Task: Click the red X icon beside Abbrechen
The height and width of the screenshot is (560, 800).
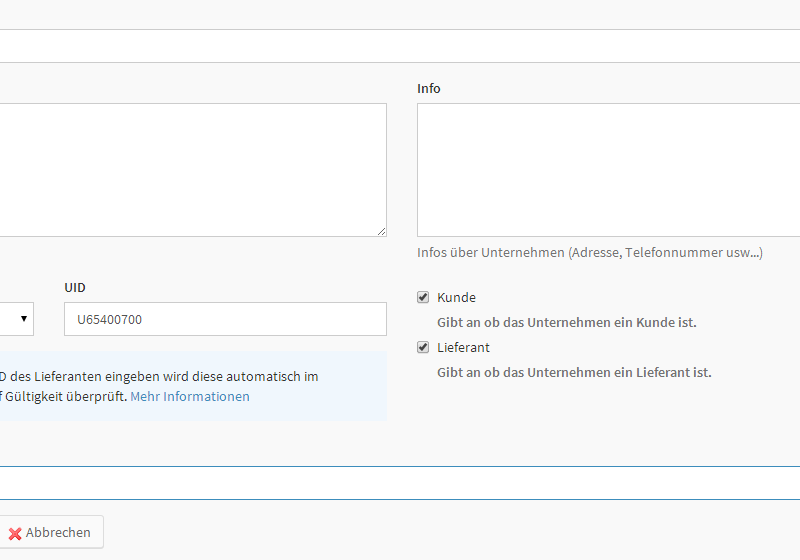Action: [15, 533]
